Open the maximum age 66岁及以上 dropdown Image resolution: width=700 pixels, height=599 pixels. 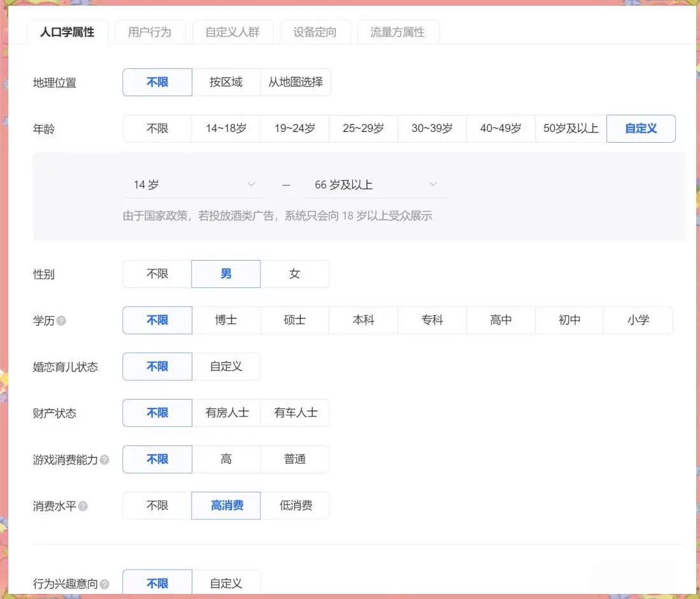pyautogui.click(x=376, y=185)
